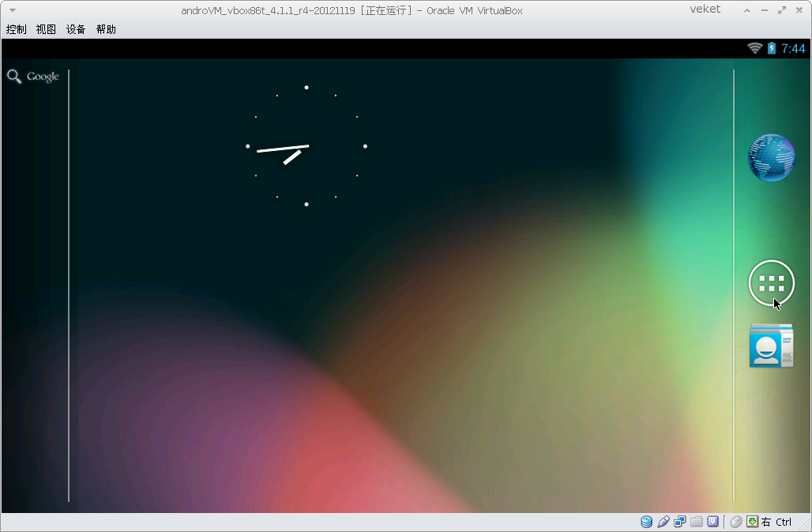Click the hard disk activity indicator
This screenshot has width=812, height=532.
coord(646,522)
